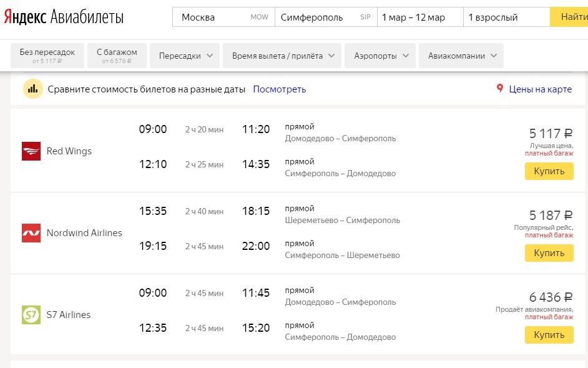Click the price '5 117 ₽'
This screenshot has width=588, height=368.
551,133
